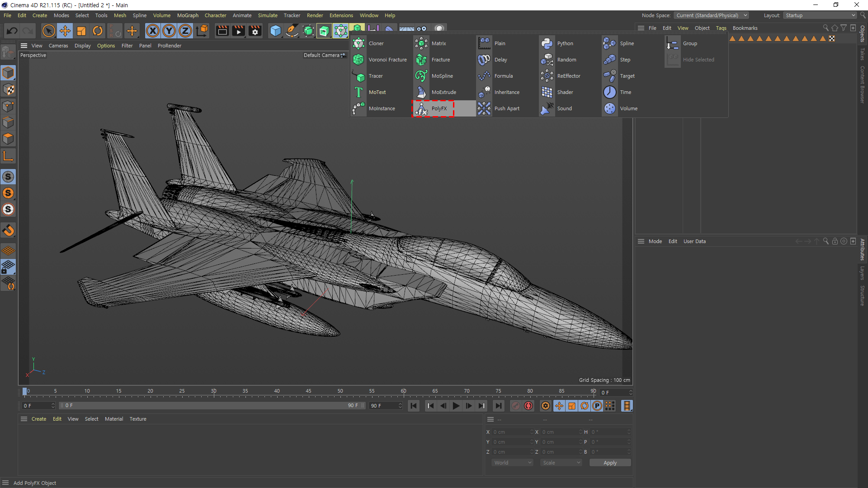Toggle X axis lock
The image size is (868, 488).
(x=153, y=31)
